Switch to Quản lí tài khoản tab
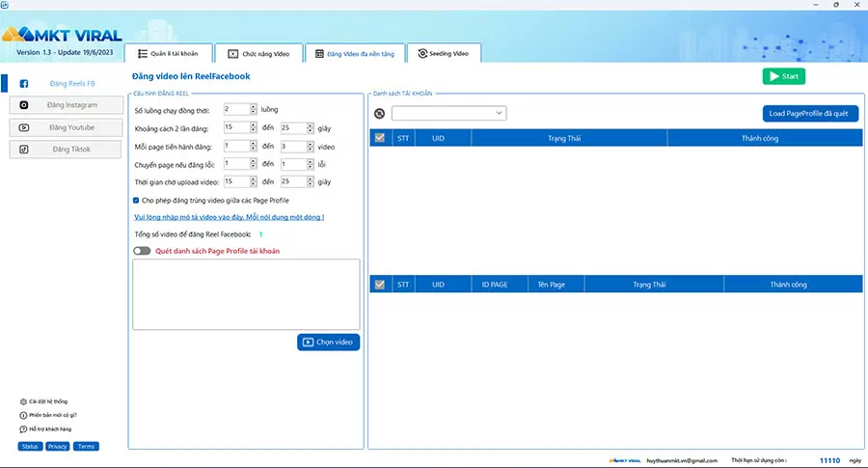The height and width of the screenshot is (468, 868). tap(168, 54)
